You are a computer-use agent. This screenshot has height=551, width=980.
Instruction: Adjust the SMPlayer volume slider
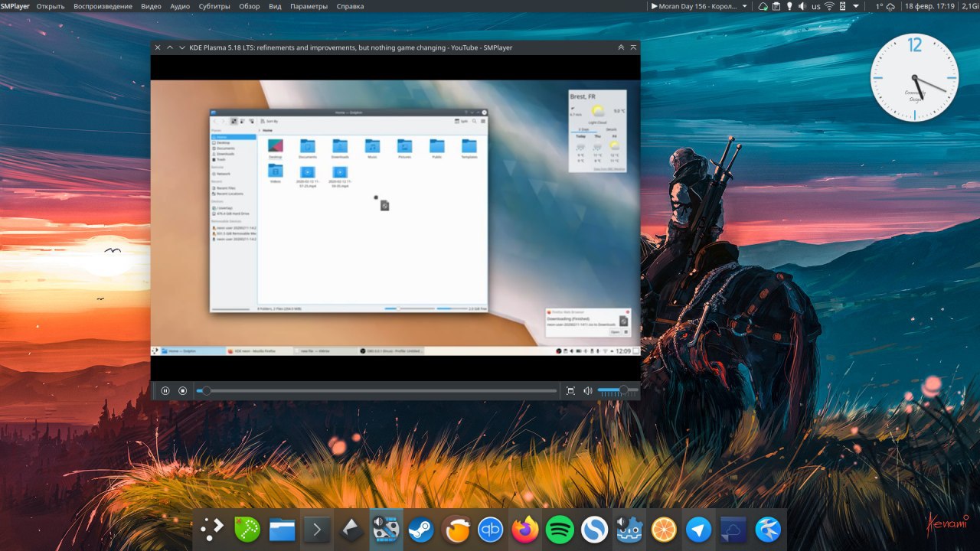click(x=618, y=391)
